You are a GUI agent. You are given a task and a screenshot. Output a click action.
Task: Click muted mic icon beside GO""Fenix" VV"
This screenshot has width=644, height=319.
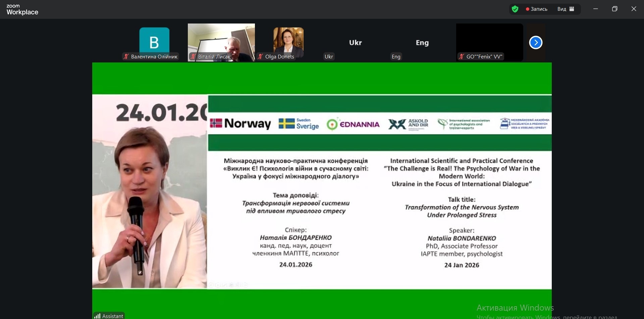tap(462, 56)
